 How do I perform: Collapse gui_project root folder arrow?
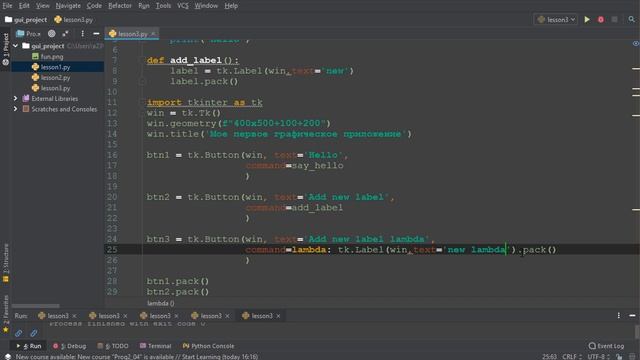(x=16, y=46)
